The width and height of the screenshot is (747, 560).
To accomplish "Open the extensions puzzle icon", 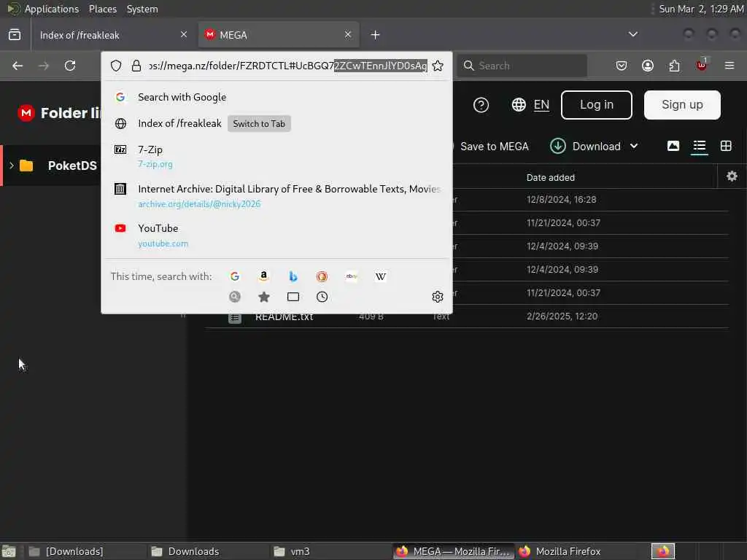I will pos(675,66).
